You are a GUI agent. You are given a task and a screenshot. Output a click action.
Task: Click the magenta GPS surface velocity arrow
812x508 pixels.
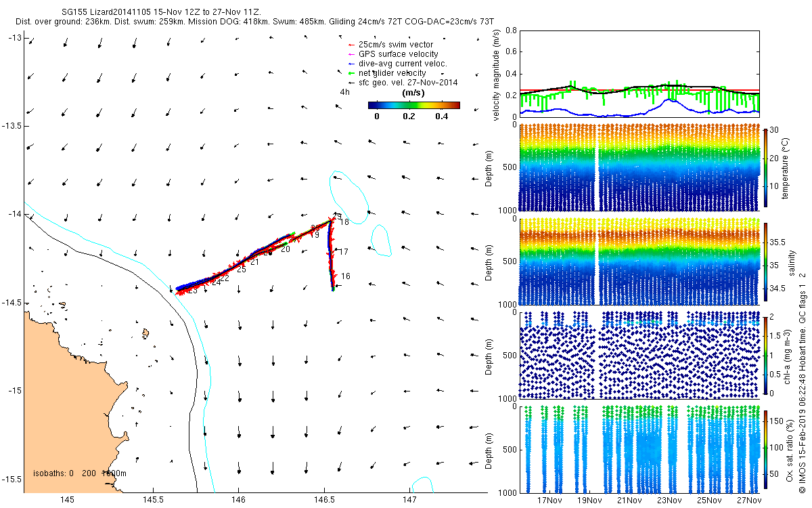(x=351, y=54)
